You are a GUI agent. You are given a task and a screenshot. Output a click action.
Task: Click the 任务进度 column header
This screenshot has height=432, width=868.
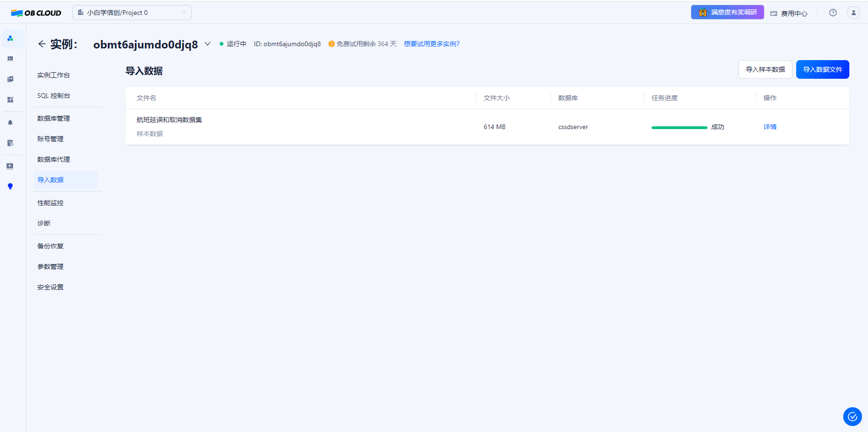(x=665, y=98)
